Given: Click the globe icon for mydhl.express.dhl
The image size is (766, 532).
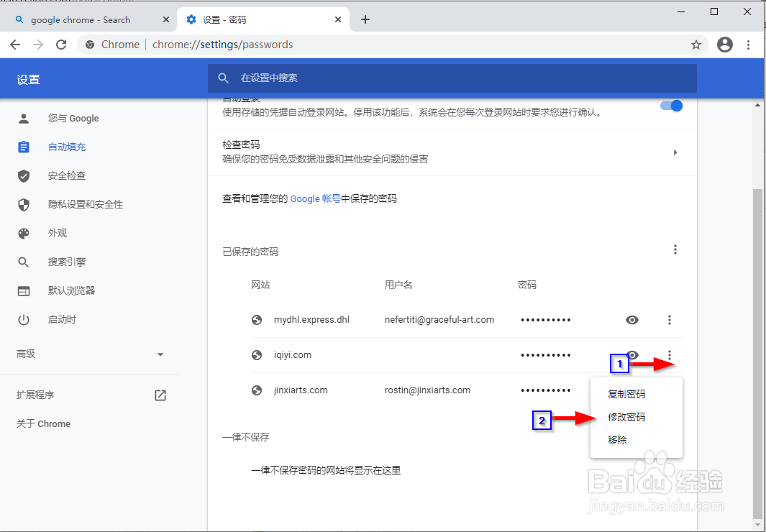Looking at the screenshot, I should pos(257,320).
